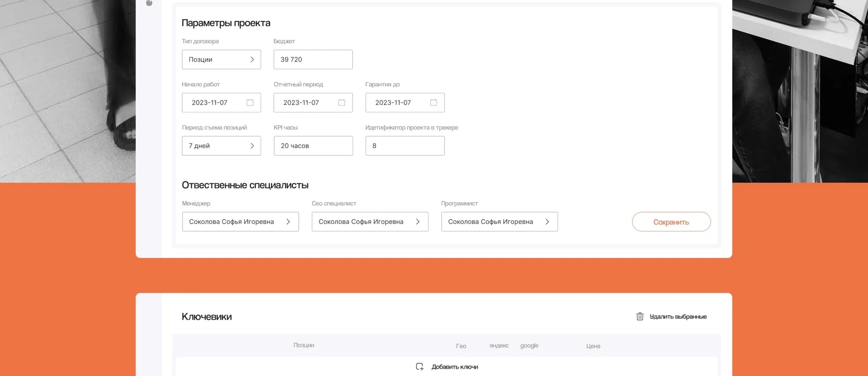Image resolution: width=868 pixels, height=376 pixels.
Task: Click the Начало работ date value
Action: 209,103
